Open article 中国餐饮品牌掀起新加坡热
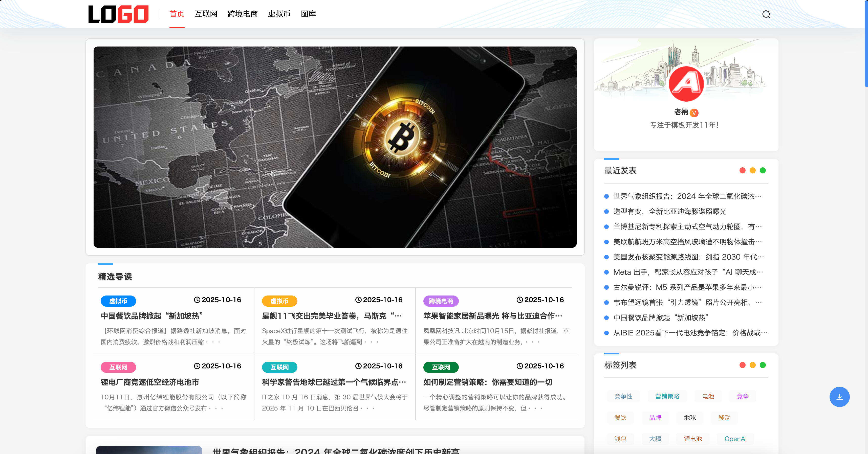The width and height of the screenshot is (868, 454). (152, 316)
